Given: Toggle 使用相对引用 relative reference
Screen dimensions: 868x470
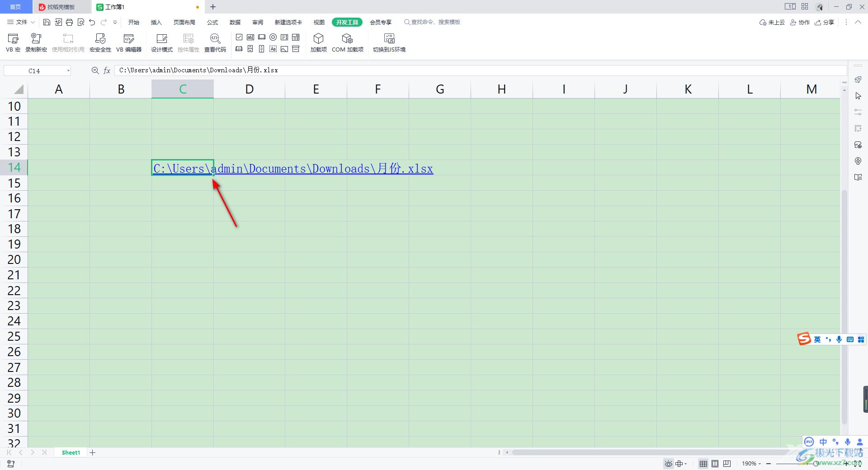Looking at the screenshot, I should pos(68,43).
